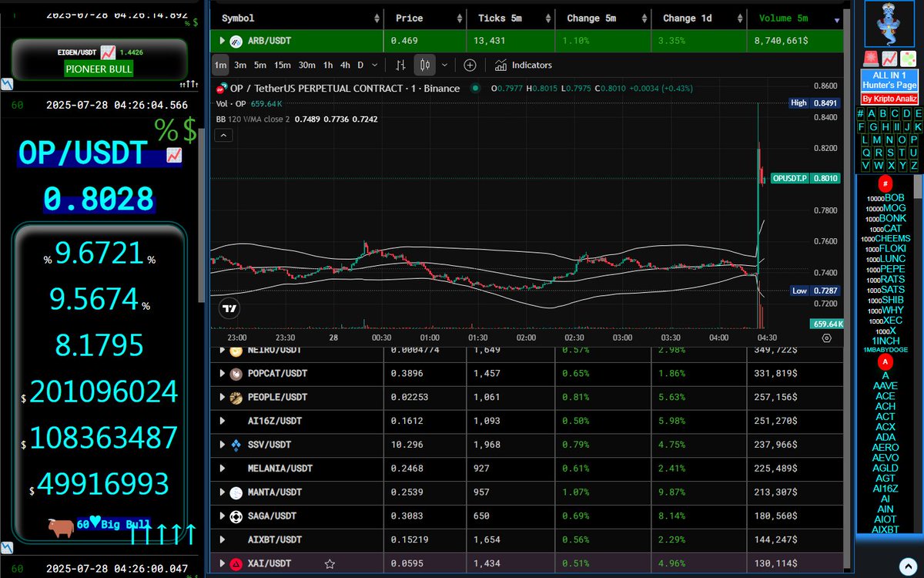Open the Indicators menu on chart
924x578 pixels.
click(x=524, y=66)
